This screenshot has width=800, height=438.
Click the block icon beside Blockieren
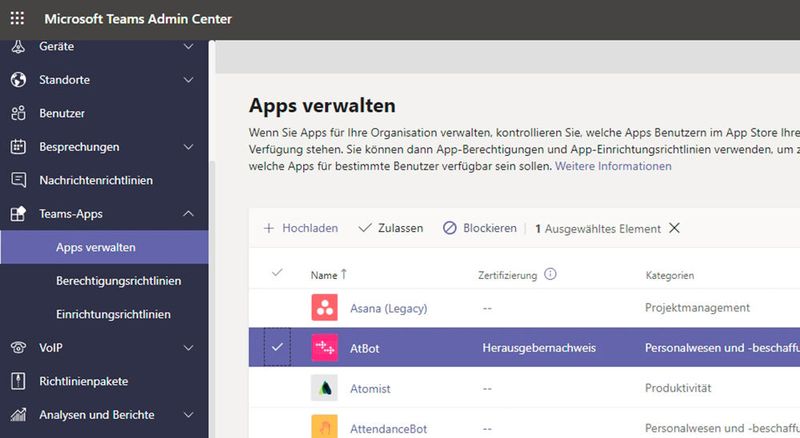click(x=449, y=228)
